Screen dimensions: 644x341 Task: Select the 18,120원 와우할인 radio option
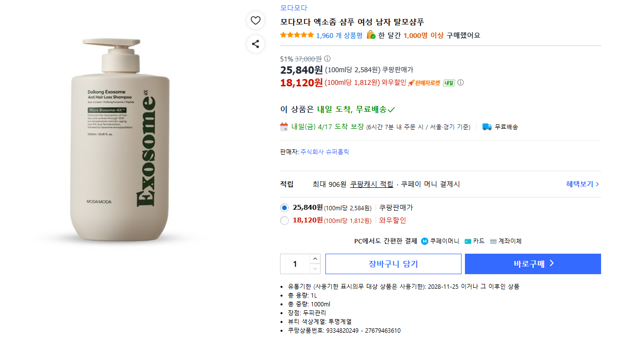click(284, 220)
